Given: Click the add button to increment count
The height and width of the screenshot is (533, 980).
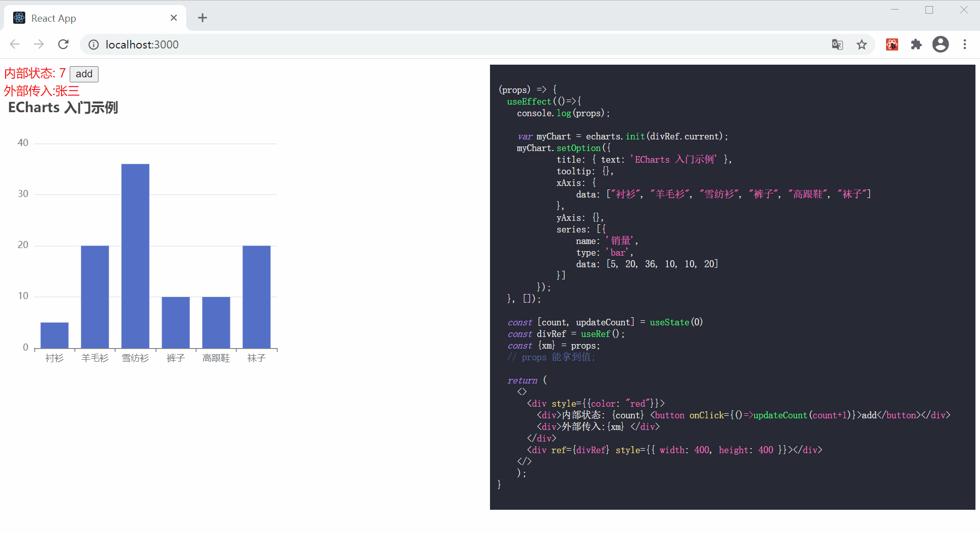Looking at the screenshot, I should (84, 74).
